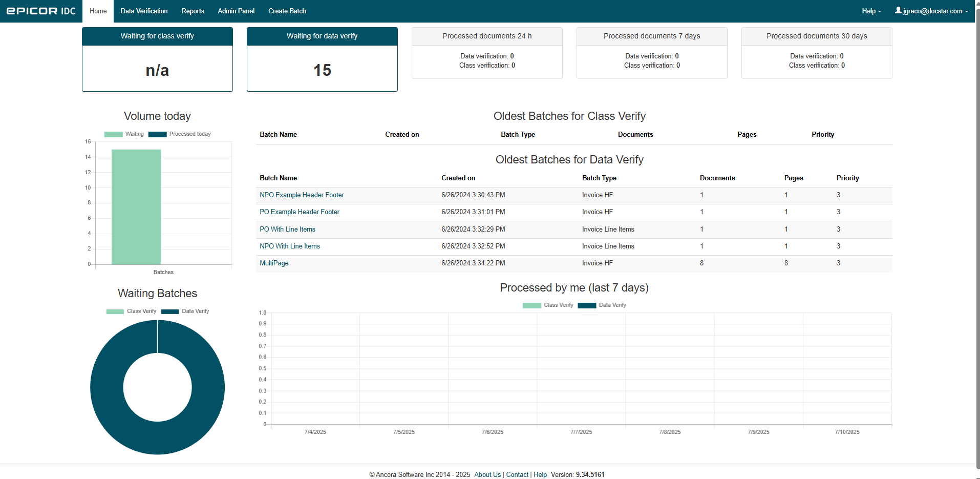
Task: Click the green Waiting legend color swatch
Action: [x=112, y=134]
